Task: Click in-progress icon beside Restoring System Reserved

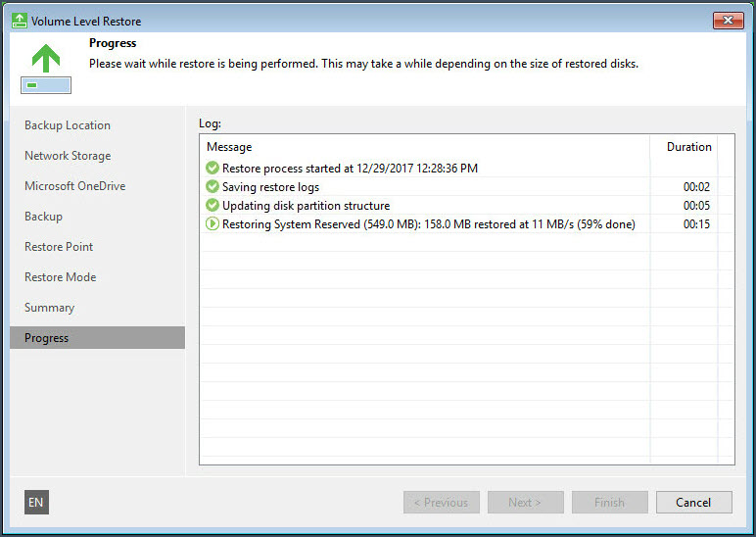Action: [213, 224]
